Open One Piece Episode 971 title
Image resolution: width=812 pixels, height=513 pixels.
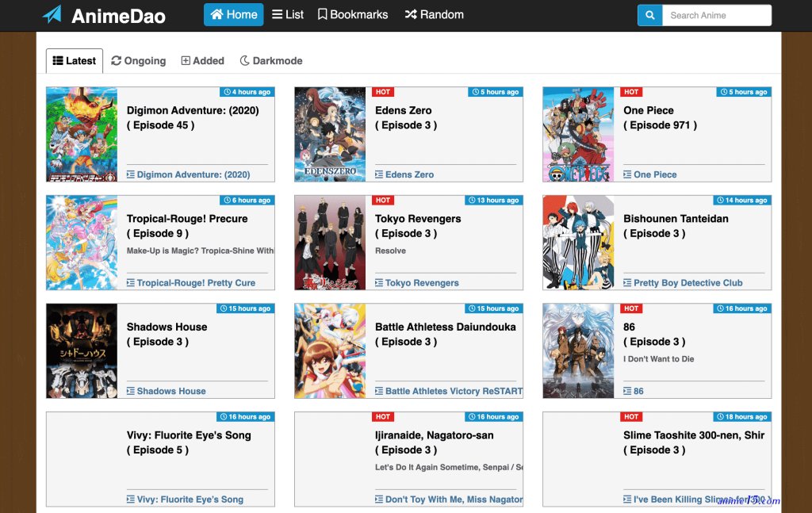pos(661,117)
